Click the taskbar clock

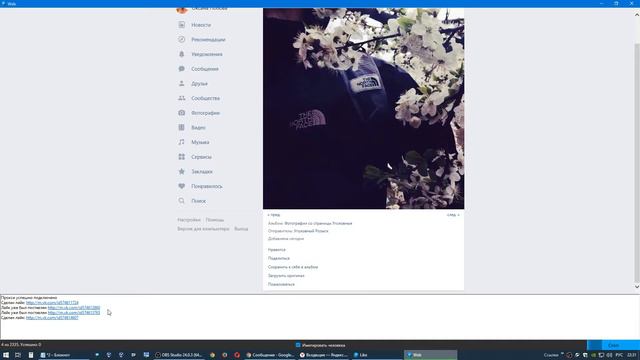click(x=632, y=355)
